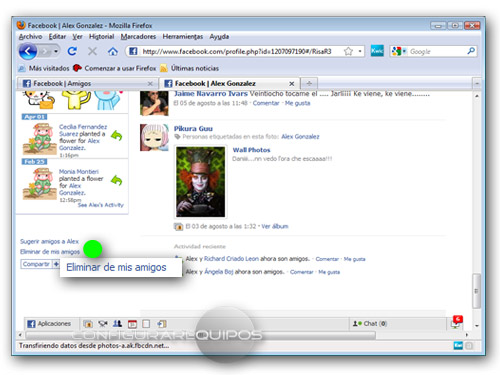Viewport: 500px width, 375px height.
Task: Close the Facebook | Alex Gonzalez tab
Action: (291, 83)
